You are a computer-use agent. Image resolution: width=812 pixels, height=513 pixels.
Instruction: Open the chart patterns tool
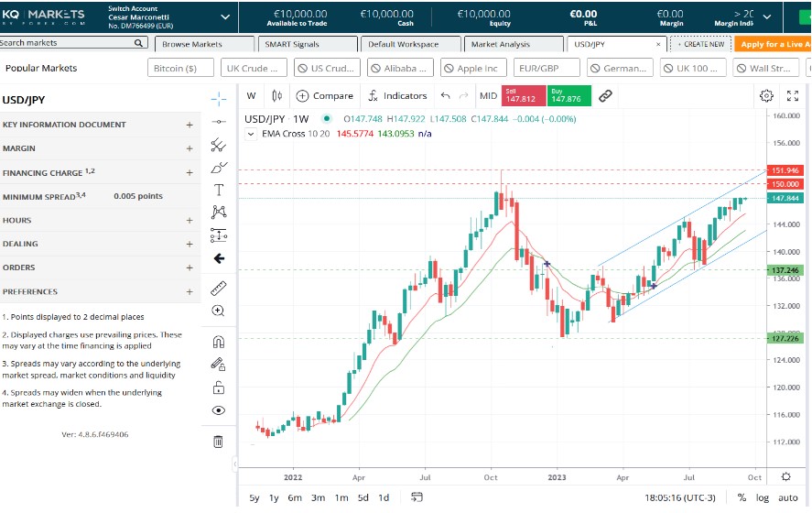pyautogui.click(x=219, y=212)
